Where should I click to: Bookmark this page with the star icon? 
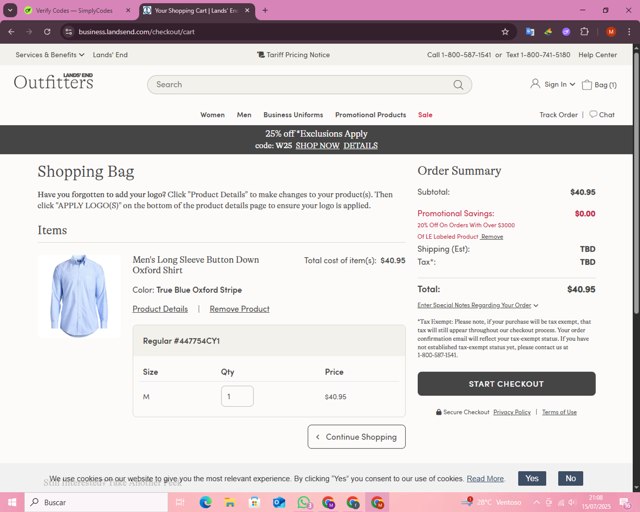pos(505,32)
